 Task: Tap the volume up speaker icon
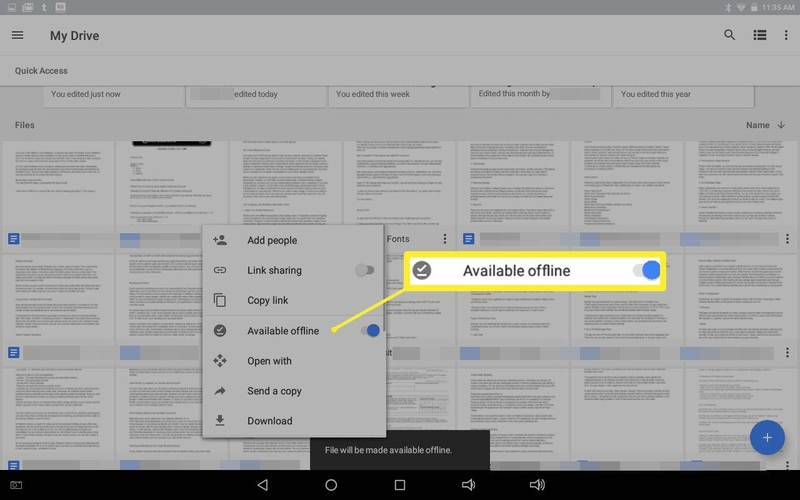point(537,485)
